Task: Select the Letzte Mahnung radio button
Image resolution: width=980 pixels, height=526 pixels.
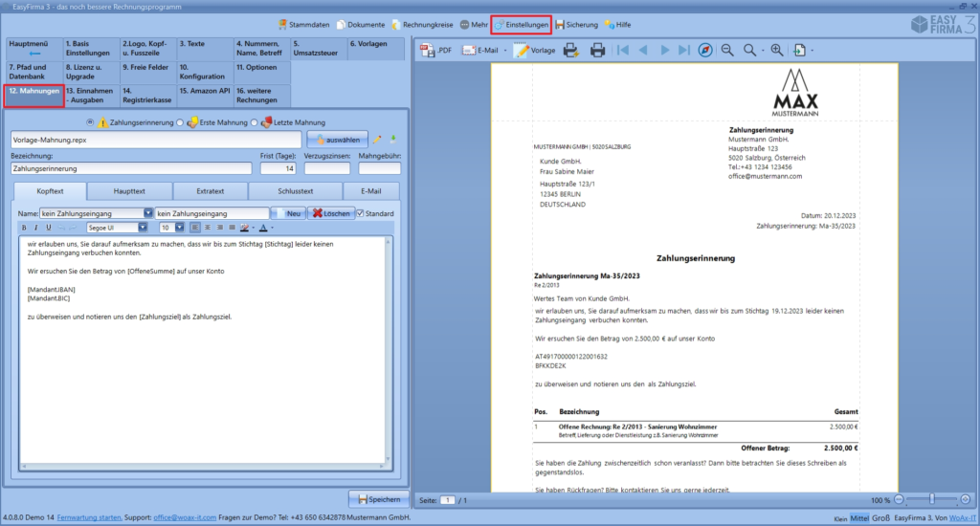Action: pyautogui.click(x=255, y=122)
